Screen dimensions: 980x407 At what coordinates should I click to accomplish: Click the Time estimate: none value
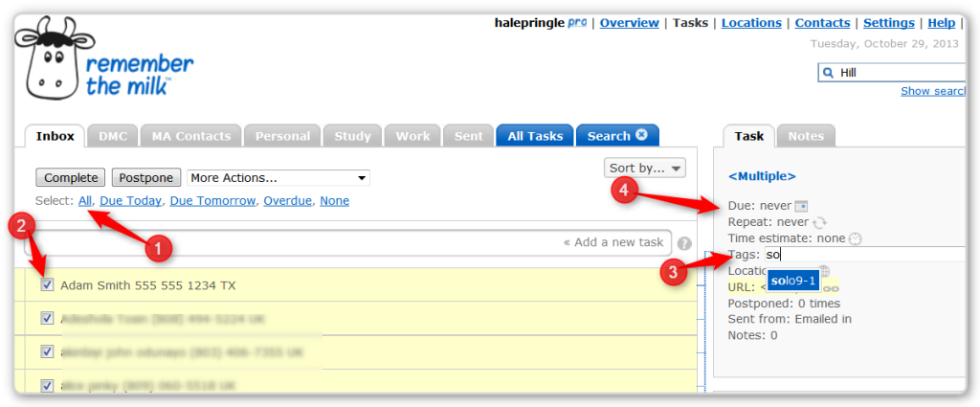pyautogui.click(x=831, y=238)
